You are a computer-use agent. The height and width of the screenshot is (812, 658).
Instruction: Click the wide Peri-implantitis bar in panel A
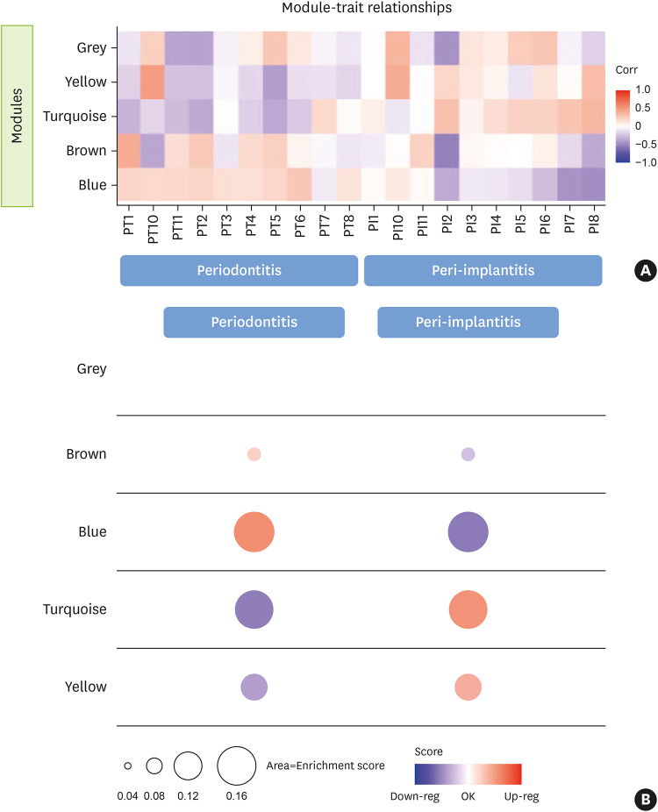483,270
